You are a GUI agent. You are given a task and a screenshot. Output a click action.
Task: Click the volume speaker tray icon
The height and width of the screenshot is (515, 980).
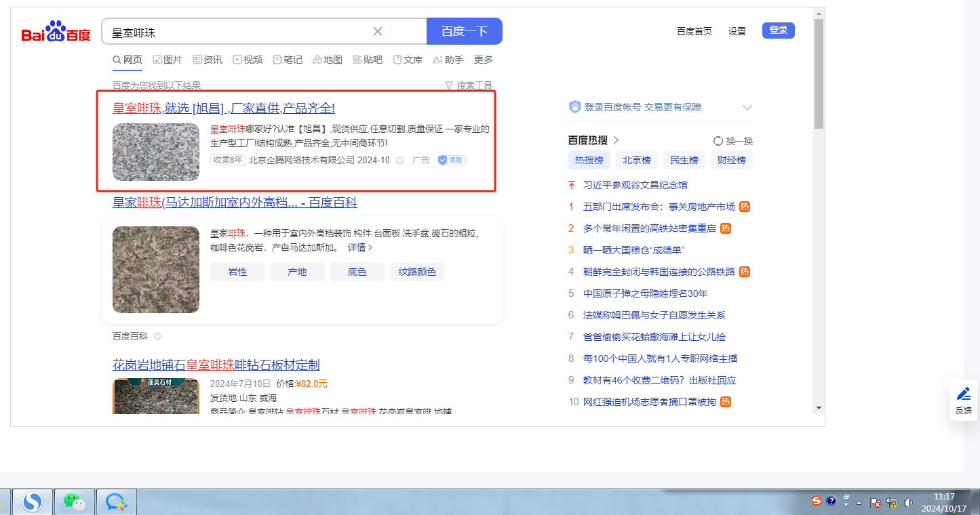[909, 503]
